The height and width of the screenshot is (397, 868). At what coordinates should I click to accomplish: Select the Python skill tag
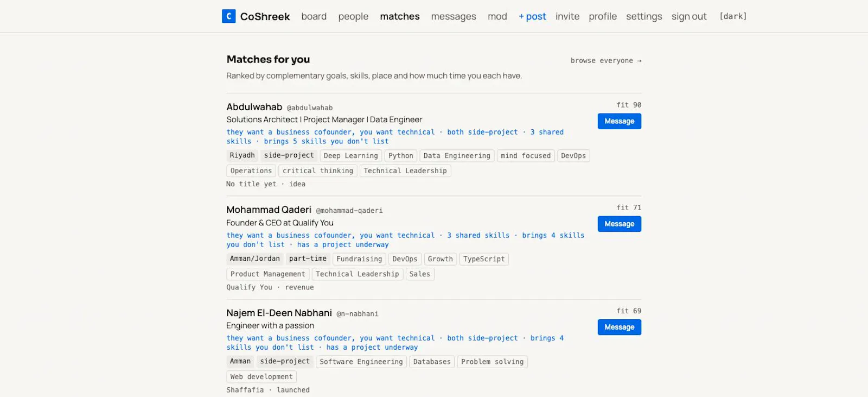pyautogui.click(x=401, y=156)
